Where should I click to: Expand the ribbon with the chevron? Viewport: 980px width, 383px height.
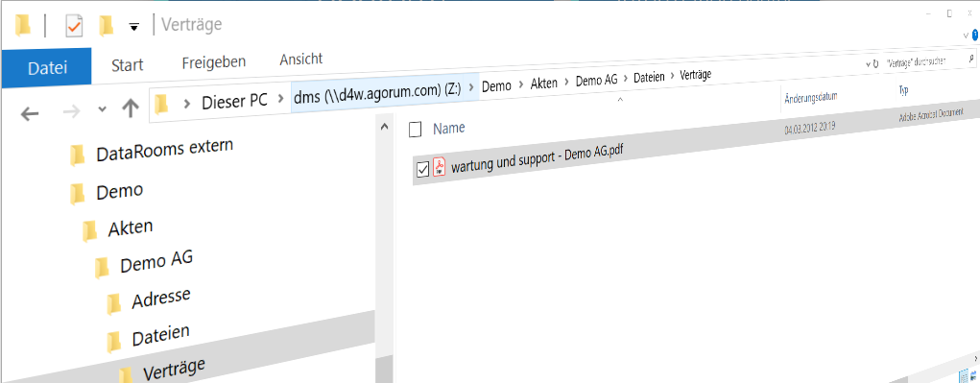(x=966, y=36)
